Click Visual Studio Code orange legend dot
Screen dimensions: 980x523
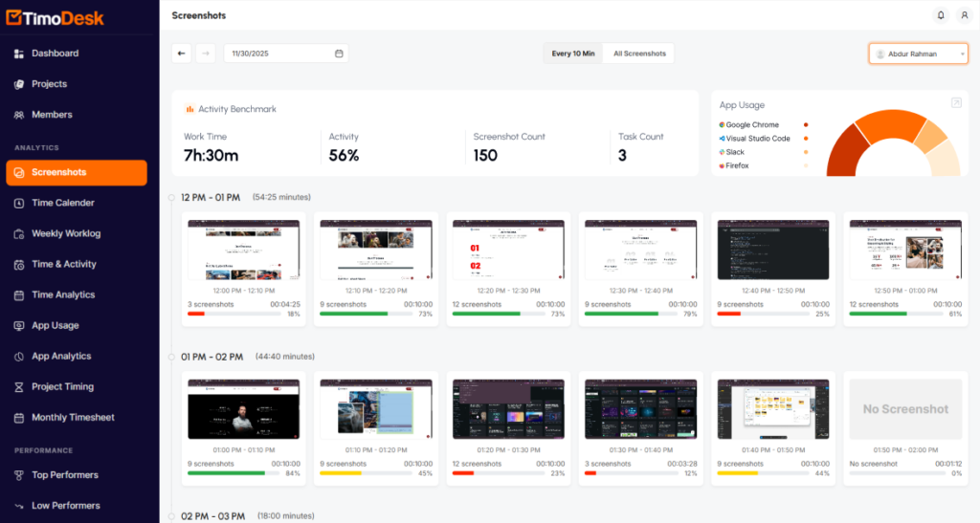806,139
